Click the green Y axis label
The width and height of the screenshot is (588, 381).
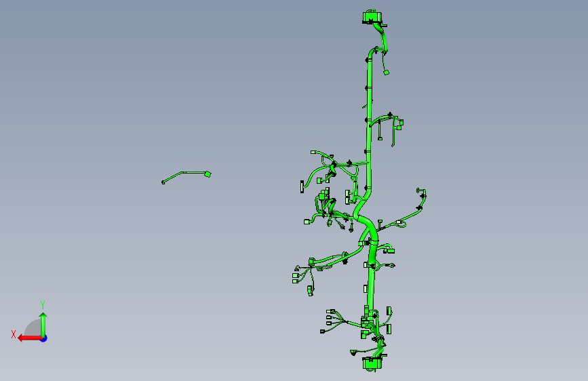point(43,305)
